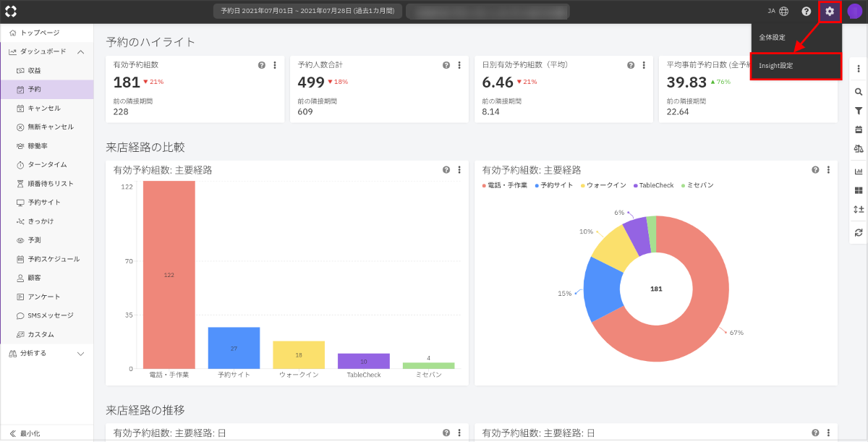Open the date range selector in header

coord(307,12)
